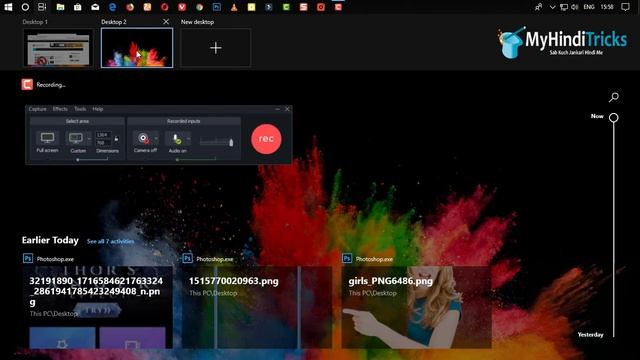Screen dimensions: 640x360
Task: Open the Windows Start menu
Action: pyautogui.click(x=8, y=7)
